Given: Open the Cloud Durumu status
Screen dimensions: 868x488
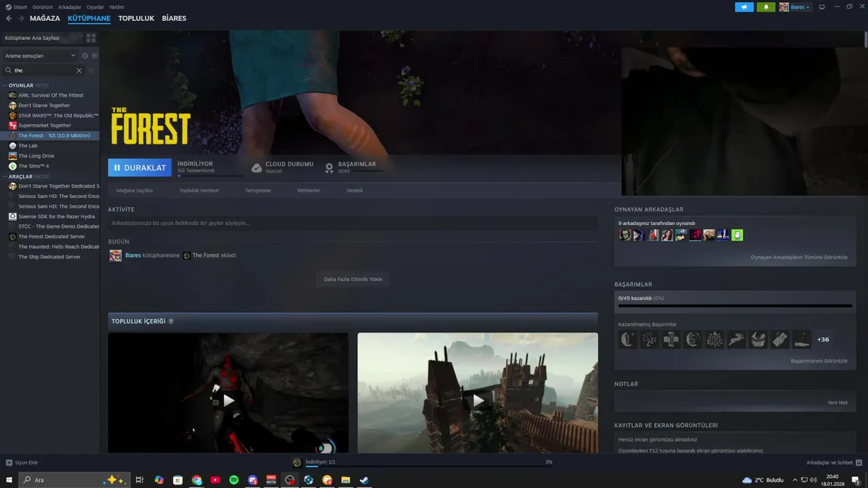Looking at the screenshot, I should tap(283, 167).
